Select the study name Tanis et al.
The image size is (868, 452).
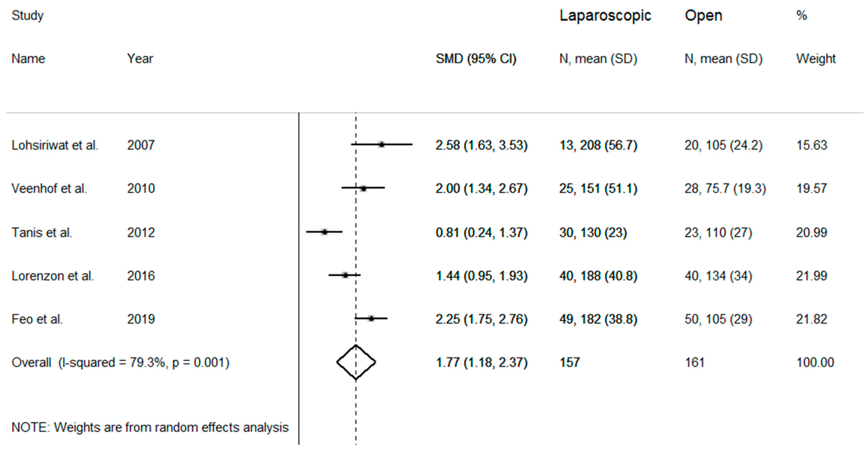click(x=42, y=233)
